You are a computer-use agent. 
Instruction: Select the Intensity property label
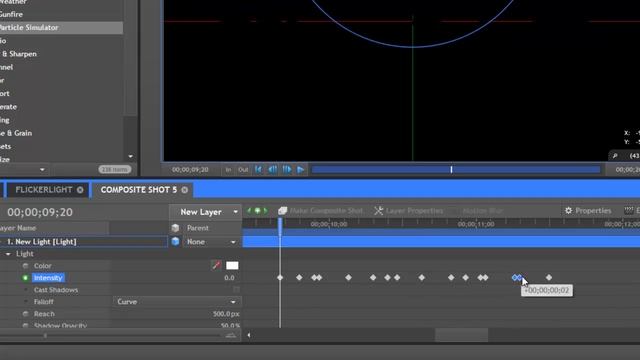tap(48, 278)
